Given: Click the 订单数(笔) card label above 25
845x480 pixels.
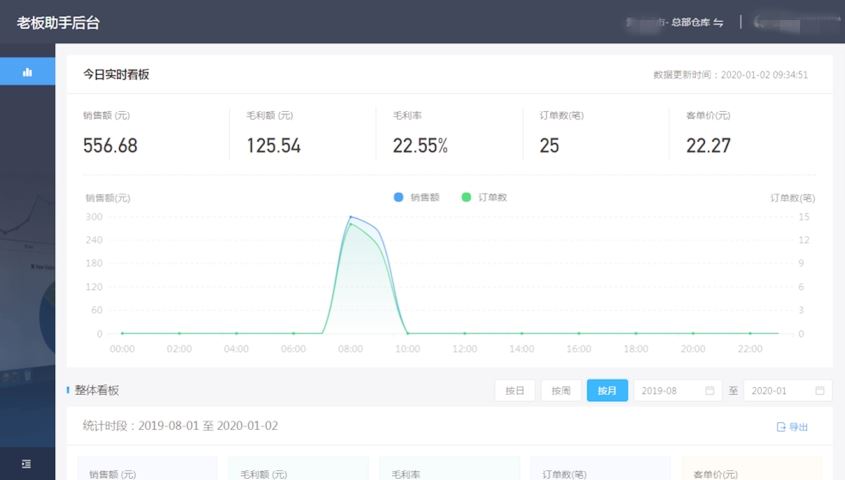Looking at the screenshot, I should pyautogui.click(x=562, y=115).
